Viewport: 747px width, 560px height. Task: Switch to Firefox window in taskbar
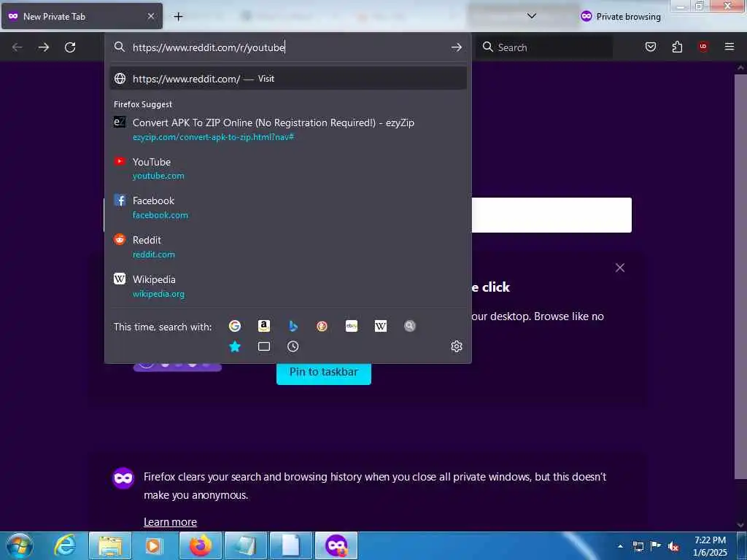[201, 545]
